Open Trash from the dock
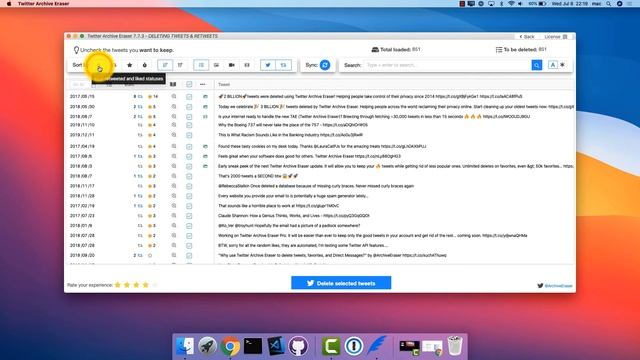This screenshot has width=640, height=360. (455, 346)
